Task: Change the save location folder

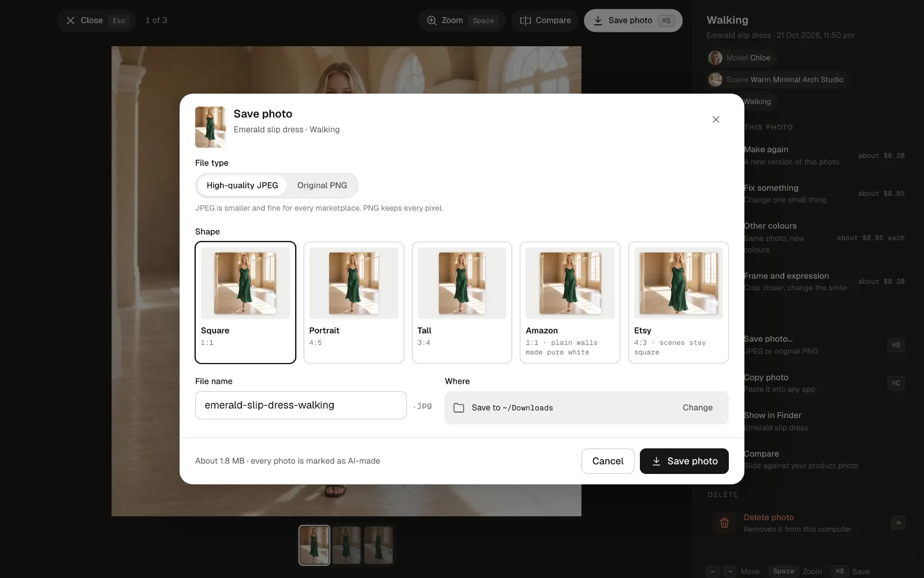Action: coord(698,407)
